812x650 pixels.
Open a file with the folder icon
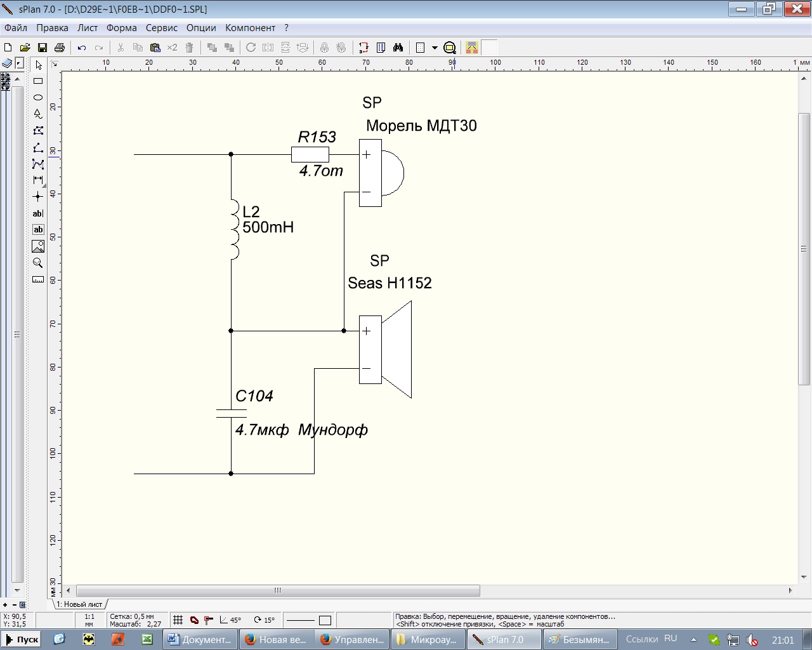25,48
